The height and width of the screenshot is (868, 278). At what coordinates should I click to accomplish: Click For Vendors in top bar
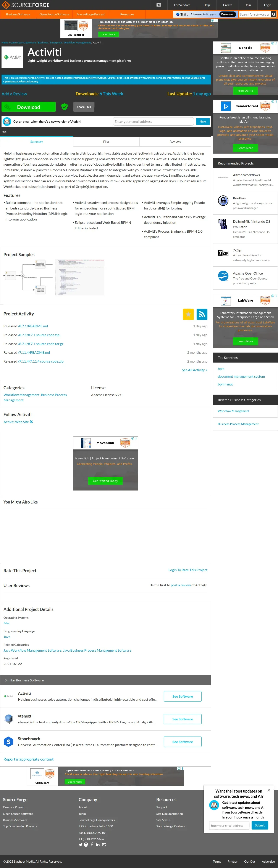pos(182,5)
